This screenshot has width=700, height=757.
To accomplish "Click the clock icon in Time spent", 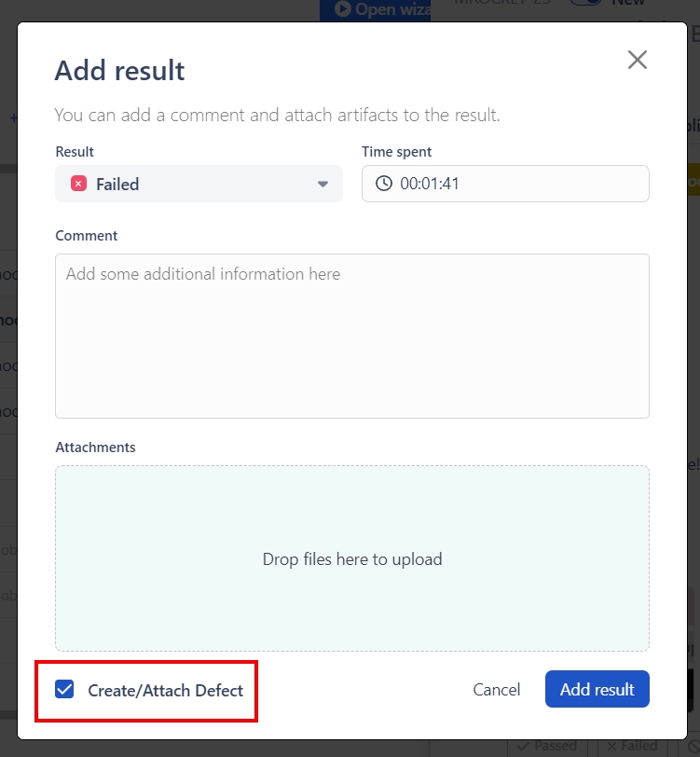I will coord(384,184).
